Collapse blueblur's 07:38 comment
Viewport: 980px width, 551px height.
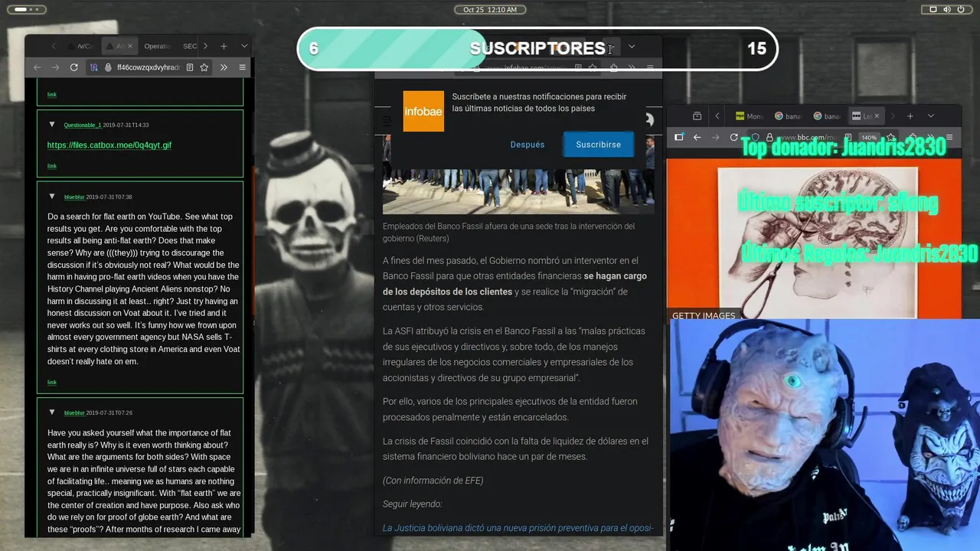click(52, 196)
